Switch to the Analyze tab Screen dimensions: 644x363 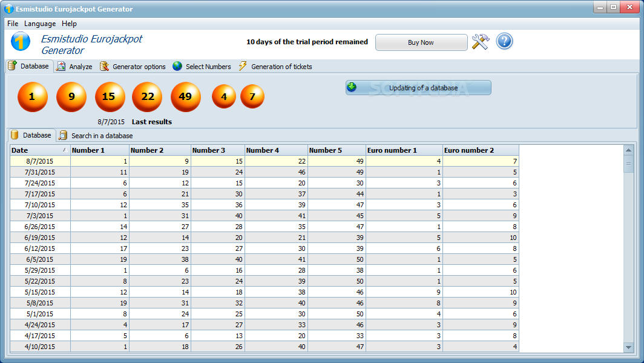click(x=75, y=66)
